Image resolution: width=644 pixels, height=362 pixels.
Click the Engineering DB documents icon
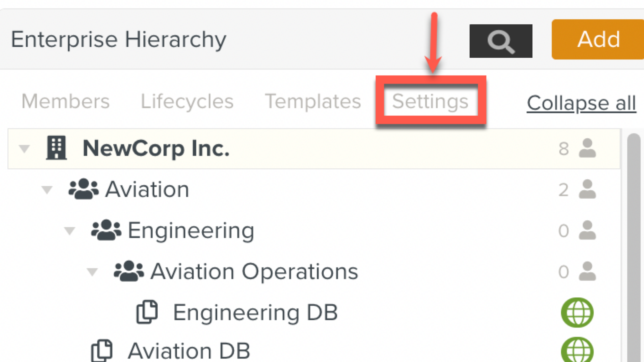(147, 312)
